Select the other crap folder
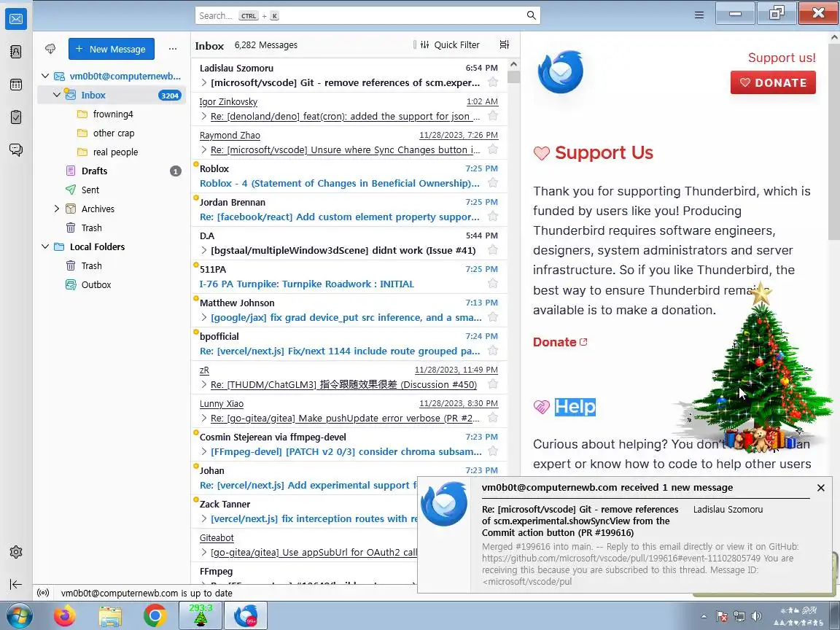The image size is (840, 630). 114,133
